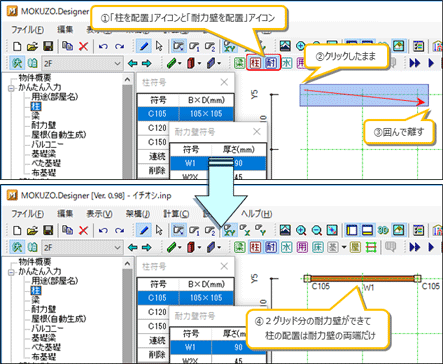The width and height of the screenshot is (443, 364).
Task: Click 床 floor icon in bottom window
Action: coord(318,247)
